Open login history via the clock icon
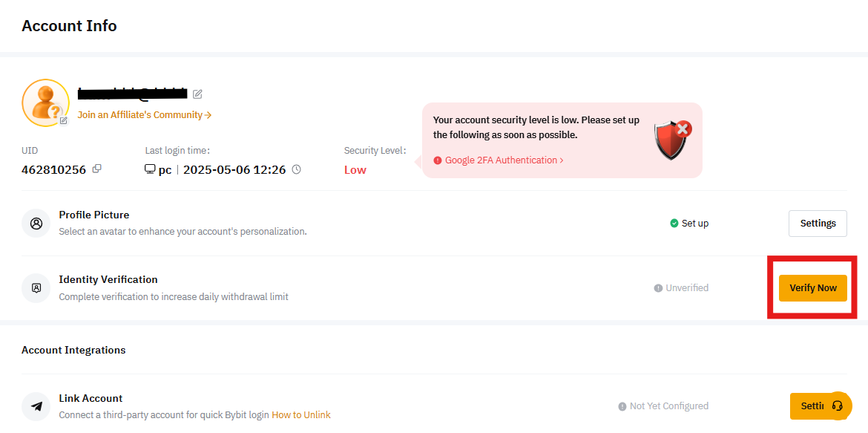The width and height of the screenshot is (868, 433). click(297, 169)
